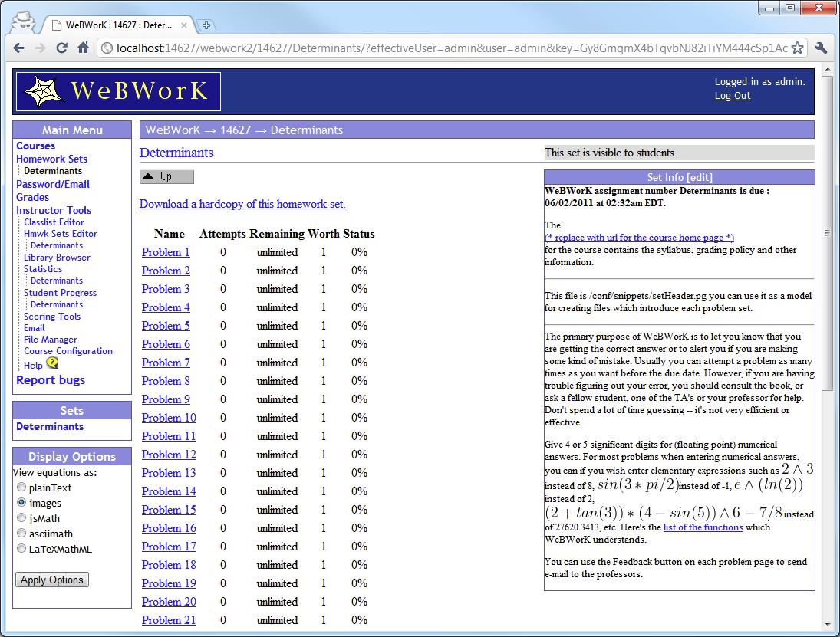
Task: Open Problem 9
Action: [x=166, y=399]
